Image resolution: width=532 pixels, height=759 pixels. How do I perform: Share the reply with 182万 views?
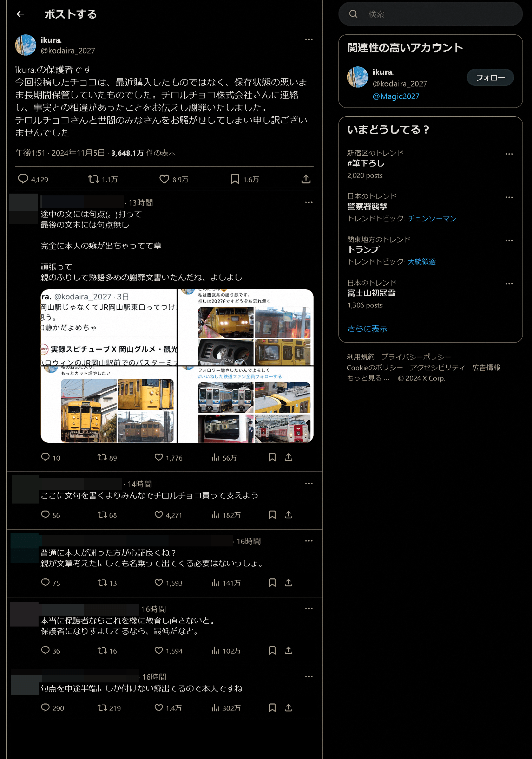tap(288, 515)
